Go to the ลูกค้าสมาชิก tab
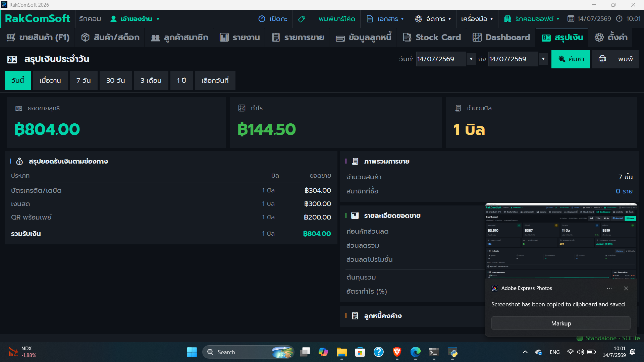 point(180,37)
